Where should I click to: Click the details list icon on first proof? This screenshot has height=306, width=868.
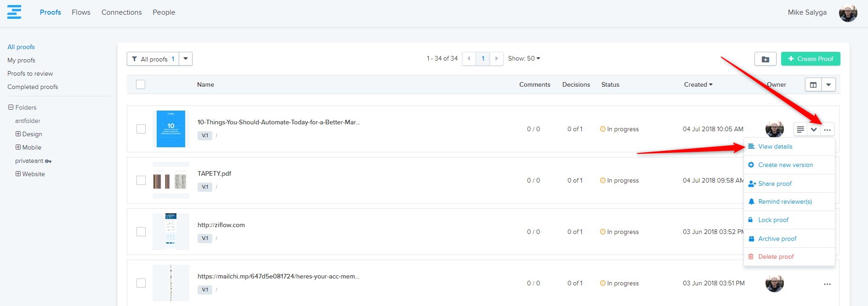[800, 129]
